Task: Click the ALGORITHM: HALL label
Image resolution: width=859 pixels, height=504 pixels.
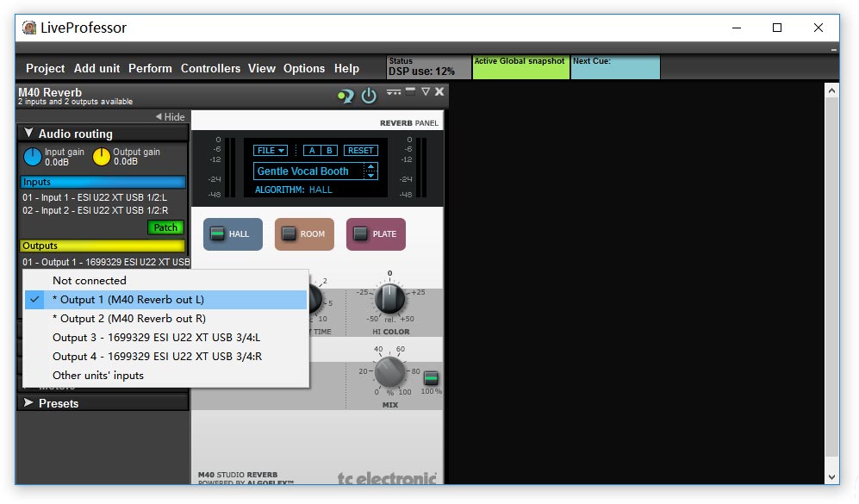Action: [x=294, y=190]
